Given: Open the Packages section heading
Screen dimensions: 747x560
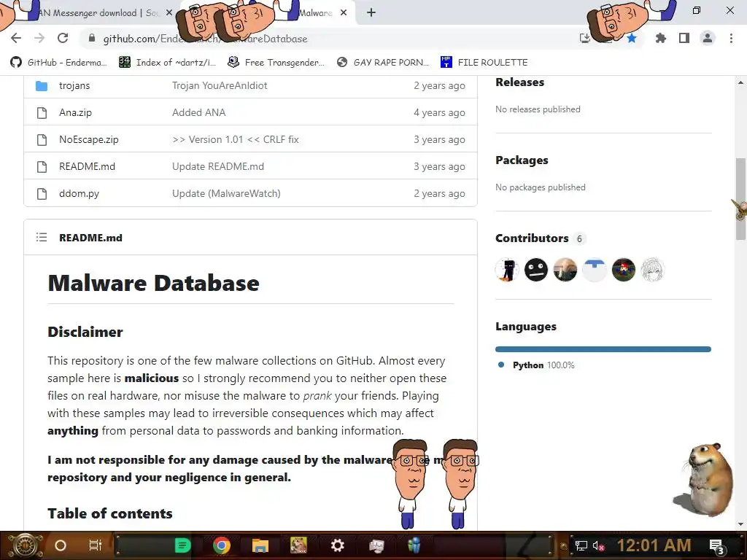Looking at the screenshot, I should [522, 160].
